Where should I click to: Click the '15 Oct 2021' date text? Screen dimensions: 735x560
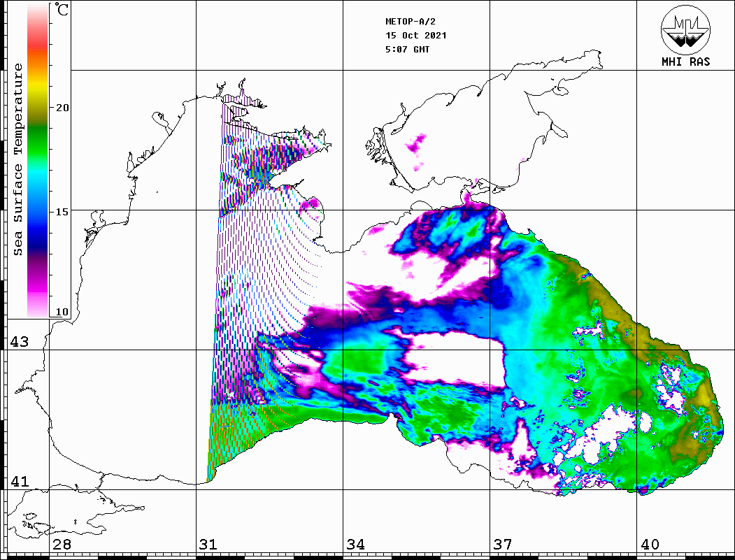click(x=416, y=36)
